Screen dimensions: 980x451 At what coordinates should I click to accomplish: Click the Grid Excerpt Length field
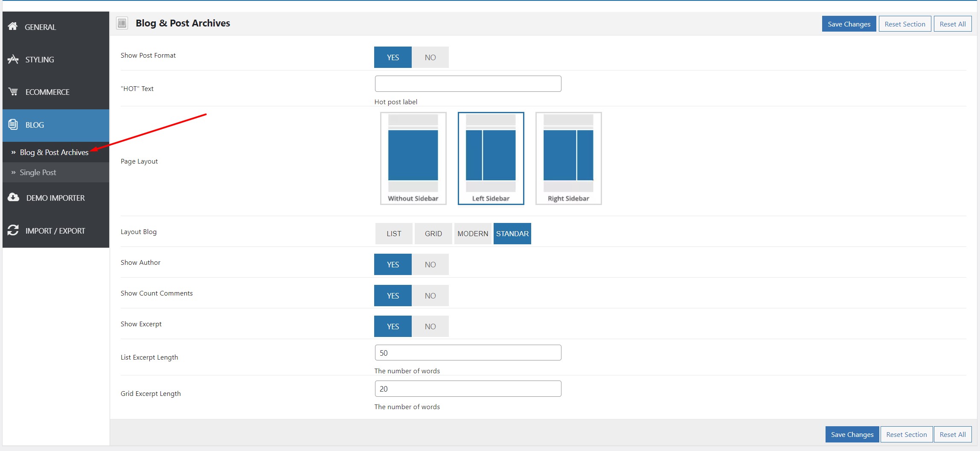pos(468,389)
